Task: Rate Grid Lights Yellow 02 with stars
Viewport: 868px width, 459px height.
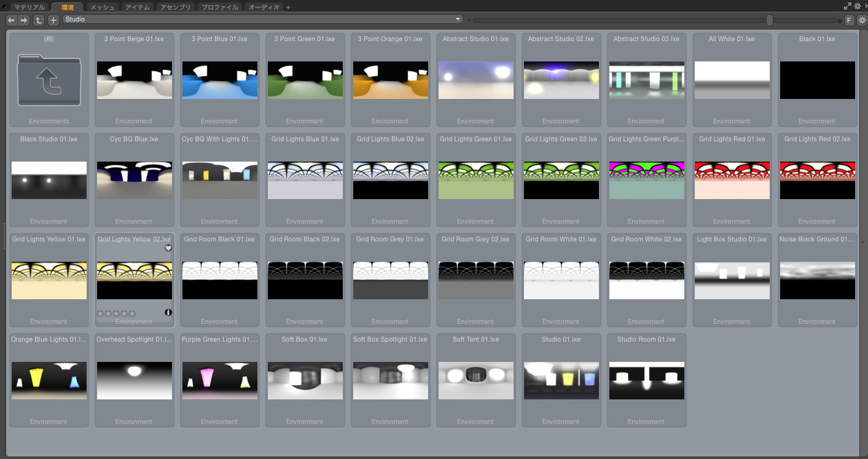Action: [116, 313]
